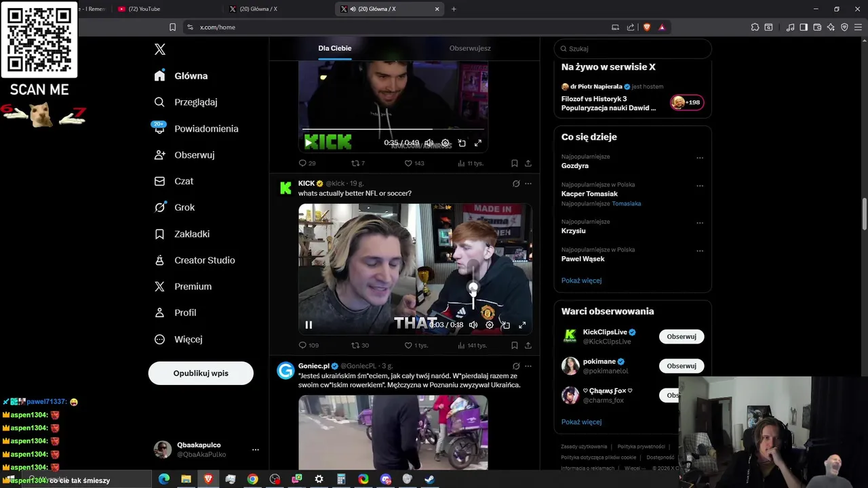Open Grok icon on KICK post
The image size is (868, 488).
pyautogui.click(x=516, y=184)
